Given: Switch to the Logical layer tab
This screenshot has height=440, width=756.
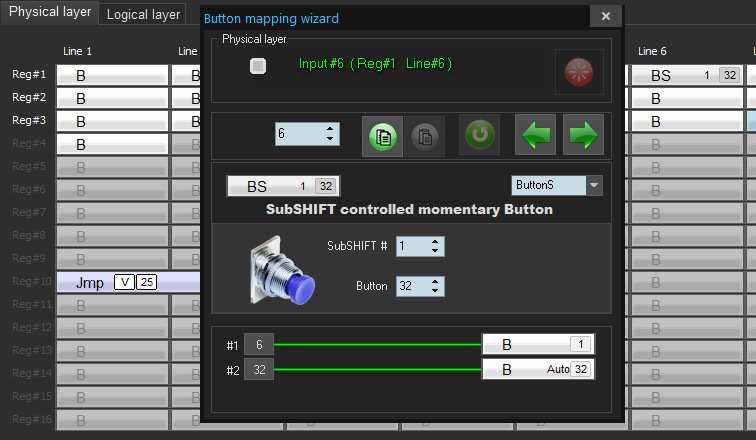Looking at the screenshot, I should 143,14.
